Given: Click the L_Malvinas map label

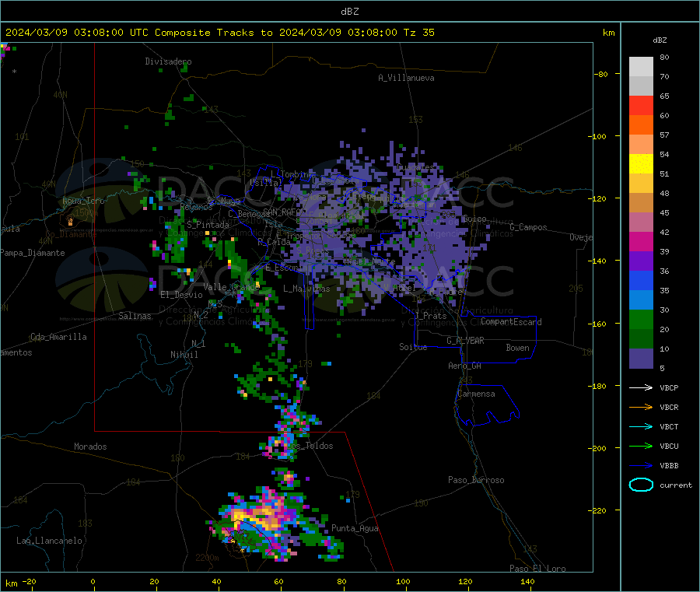Looking at the screenshot, I should pos(306,289).
